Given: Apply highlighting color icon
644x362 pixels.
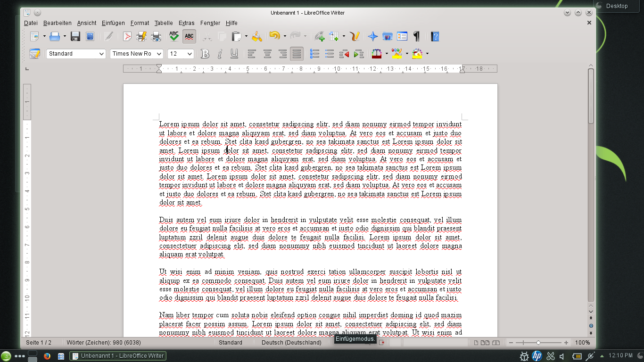Looking at the screenshot, I should (x=397, y=54).
